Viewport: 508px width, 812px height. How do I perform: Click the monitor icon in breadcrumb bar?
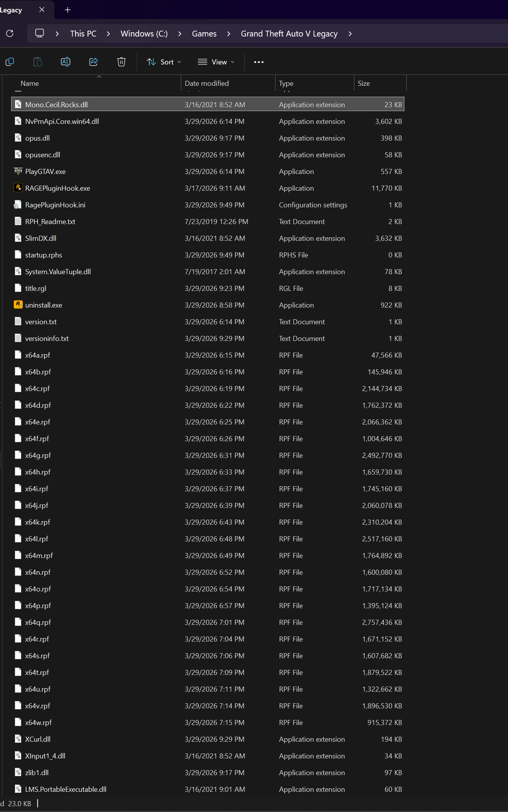pos(40,34)
